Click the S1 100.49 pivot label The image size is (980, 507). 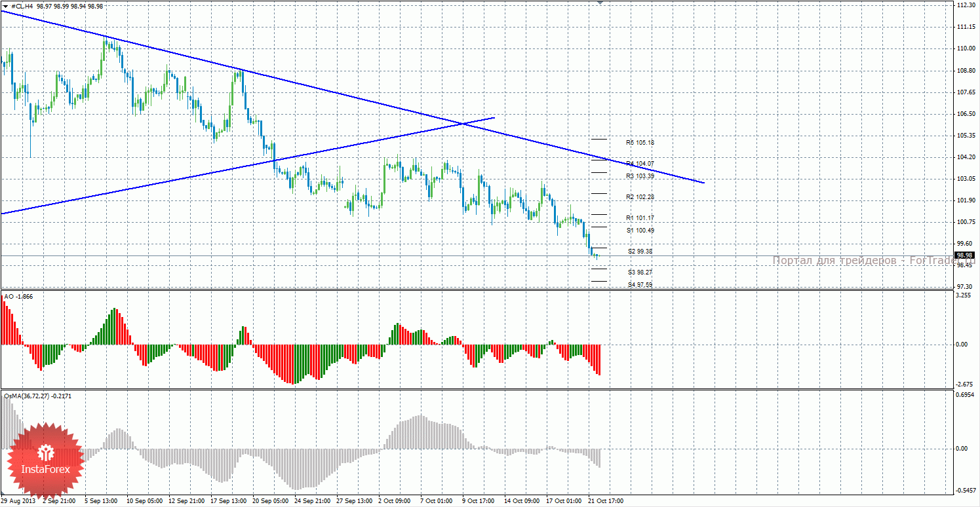(x=640, y=230)
